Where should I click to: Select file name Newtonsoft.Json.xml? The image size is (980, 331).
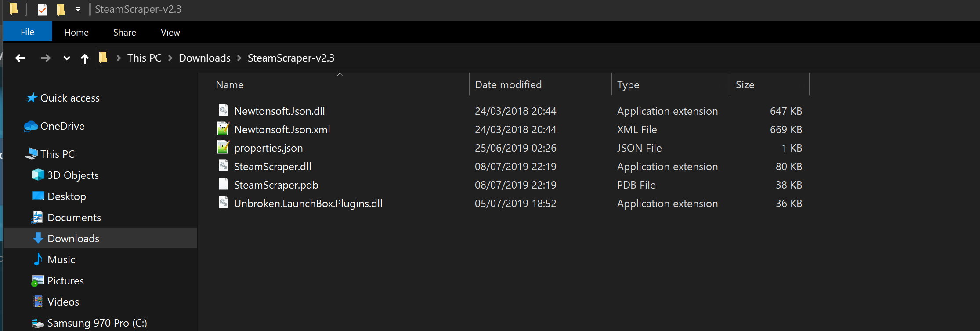coord(282,129)
